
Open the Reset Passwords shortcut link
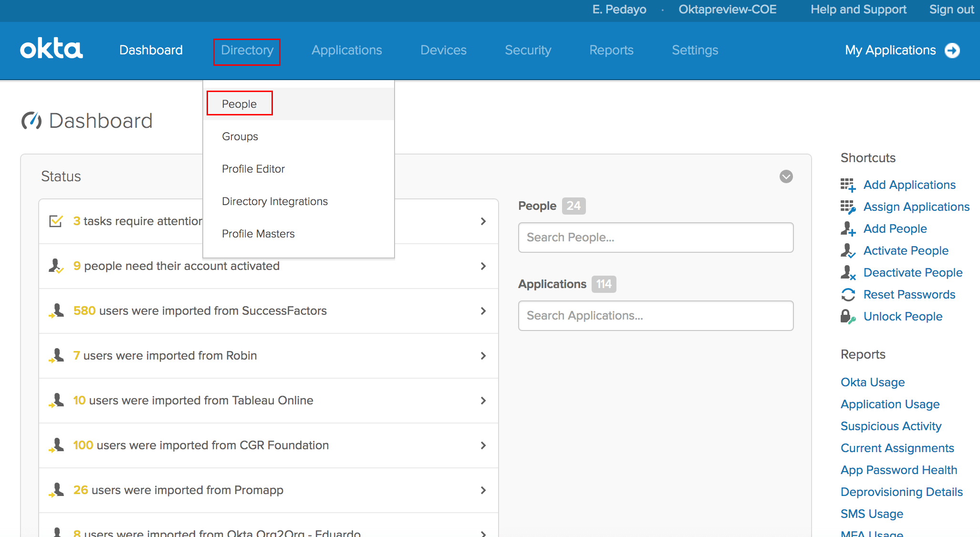pyautogui.click(x=909, y=295)
